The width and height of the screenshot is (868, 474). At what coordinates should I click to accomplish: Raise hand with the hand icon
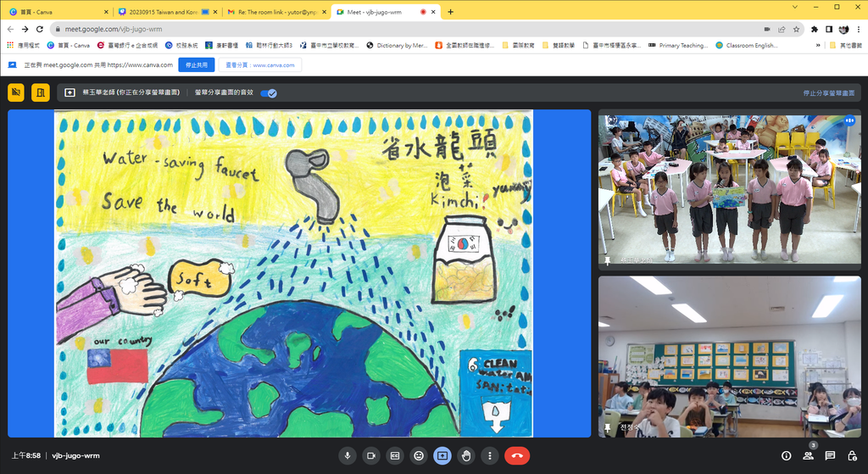coord(466,455)
